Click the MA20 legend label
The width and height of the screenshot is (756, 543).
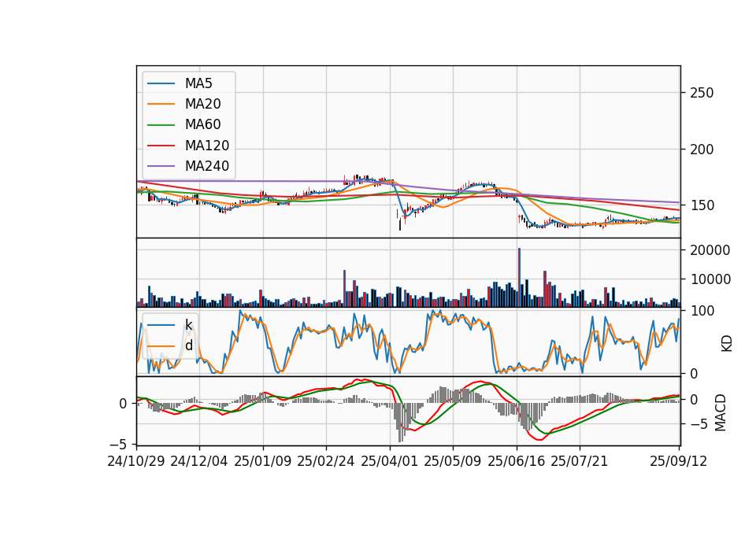click(202, 104)
